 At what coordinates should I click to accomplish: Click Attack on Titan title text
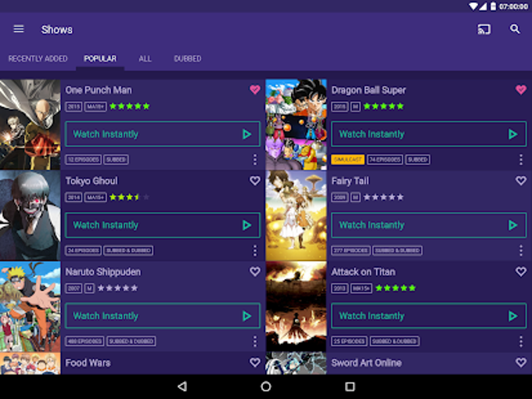[363, 272]
